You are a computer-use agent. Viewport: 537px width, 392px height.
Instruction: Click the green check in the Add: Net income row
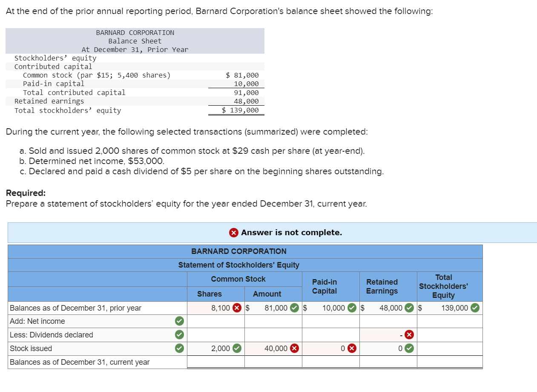[180, 321]
